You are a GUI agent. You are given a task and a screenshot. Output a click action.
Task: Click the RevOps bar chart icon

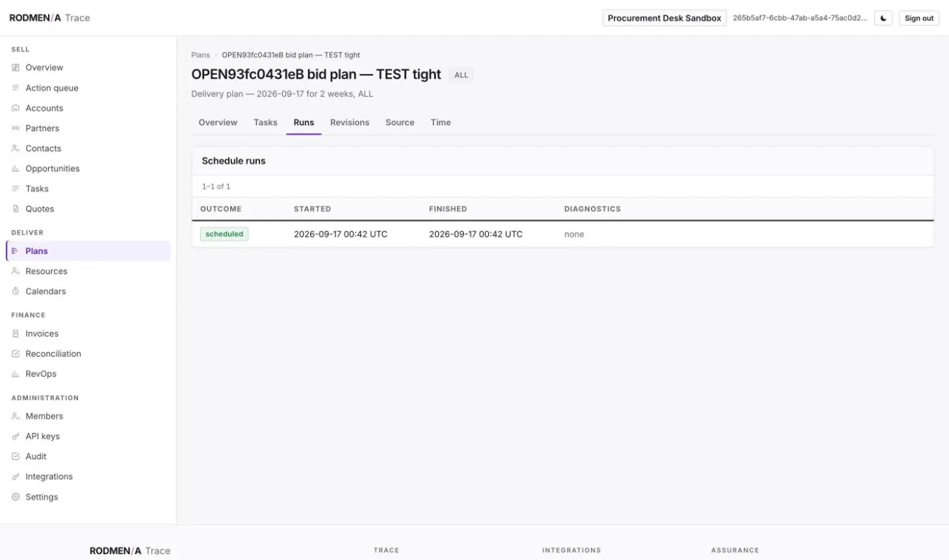click(x=16, y=374)
